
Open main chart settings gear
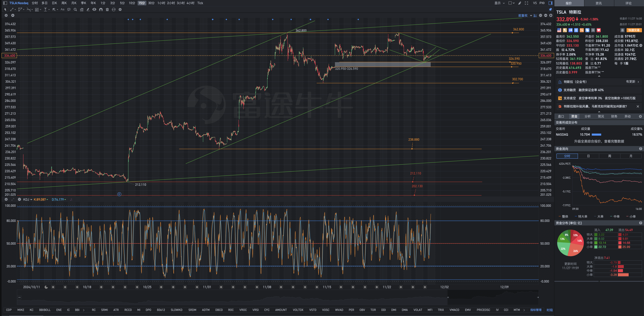6,15
